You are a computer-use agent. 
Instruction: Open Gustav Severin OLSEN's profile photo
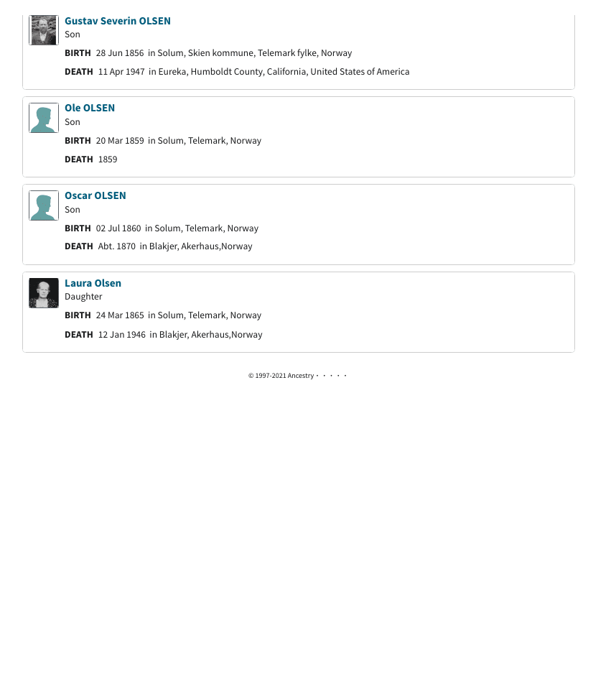click(44, 30)
